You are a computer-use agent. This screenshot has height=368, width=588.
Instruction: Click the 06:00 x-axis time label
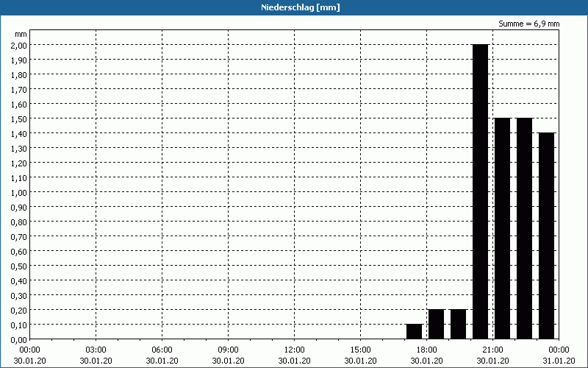coord(162,350)
